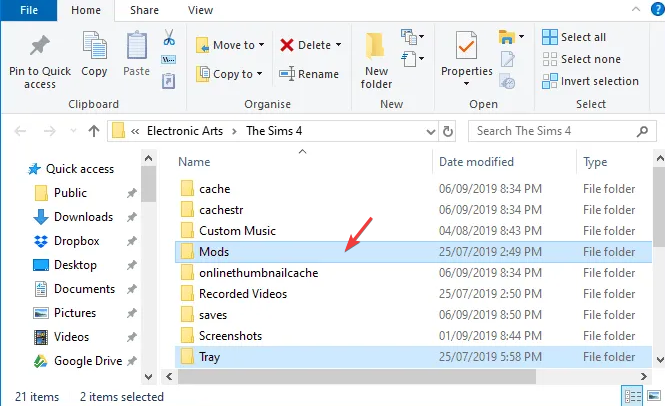Go back with the back arrow
The image size is (665, 406).
click(x=20, y=131)
